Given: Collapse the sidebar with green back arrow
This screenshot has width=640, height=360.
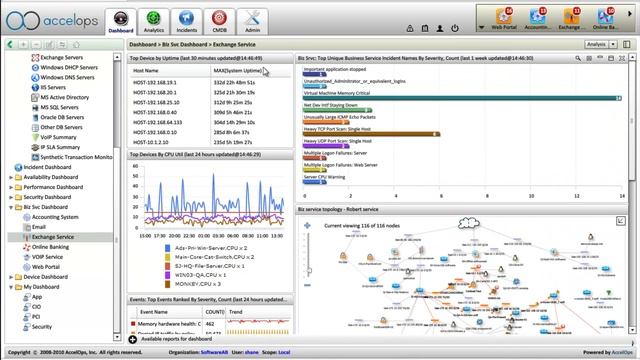Looking at the screenshot, I should pos(10,44).
